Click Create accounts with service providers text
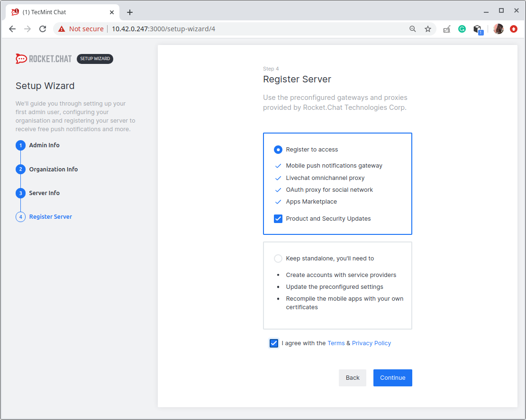This screenshot has width=526, height=420. (341, 275)
